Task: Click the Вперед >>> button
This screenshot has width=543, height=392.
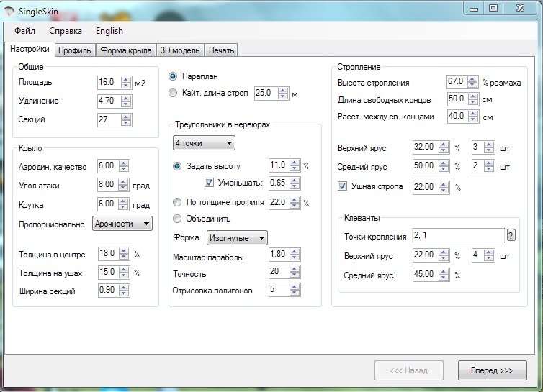Action: tap(492, 370)
